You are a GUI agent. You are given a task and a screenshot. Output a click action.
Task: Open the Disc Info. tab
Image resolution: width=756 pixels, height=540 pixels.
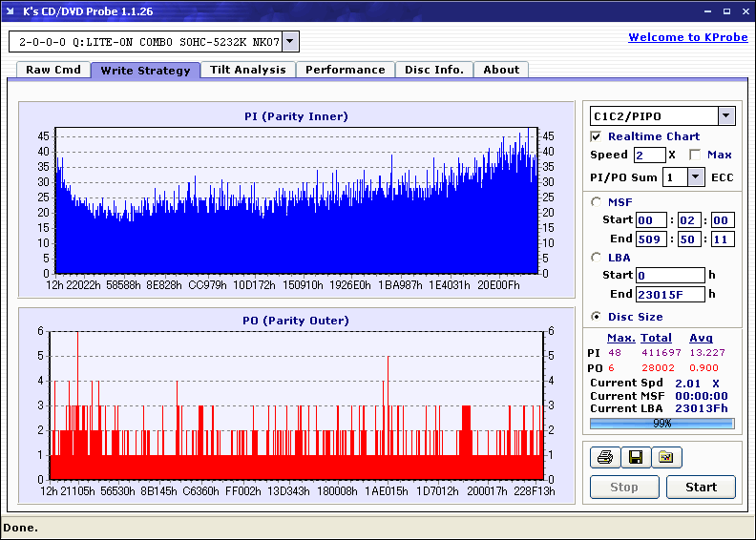pos(434,70)
